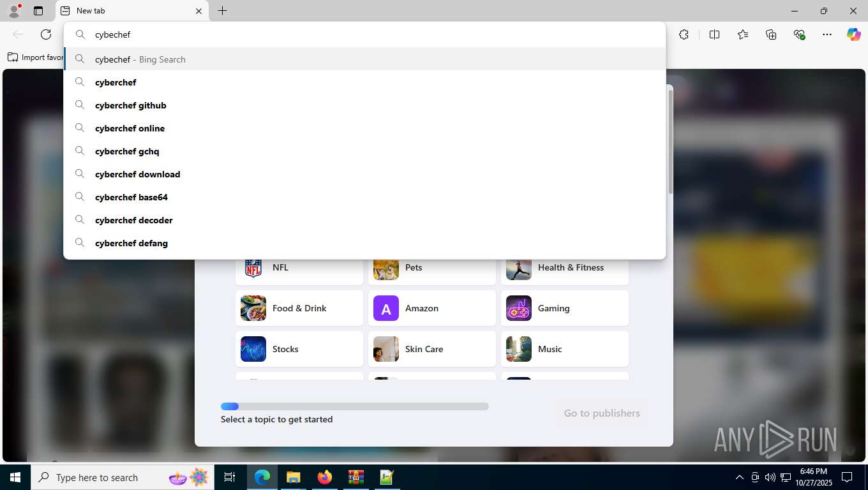The width and height of the screenshot is (868, 490).
Task: Click the Import favorites bookmark icon
Action: pos(13,57)
